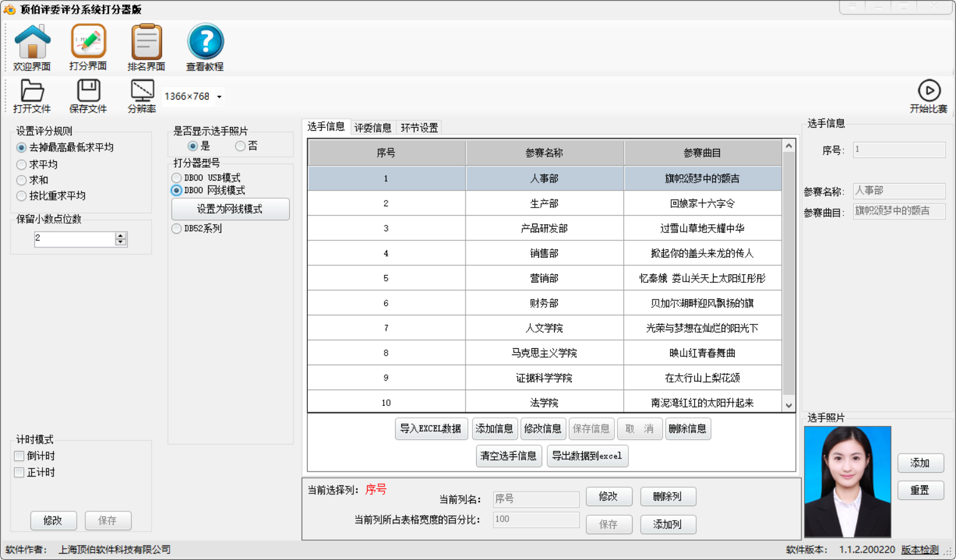Open the 1366×768 resolution dropdown
The width and height of the screenshot is (956, 560).
tap(219, 97)
